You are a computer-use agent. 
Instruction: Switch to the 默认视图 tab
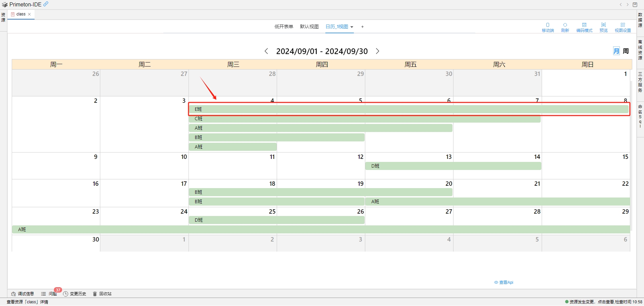point(309,27)
